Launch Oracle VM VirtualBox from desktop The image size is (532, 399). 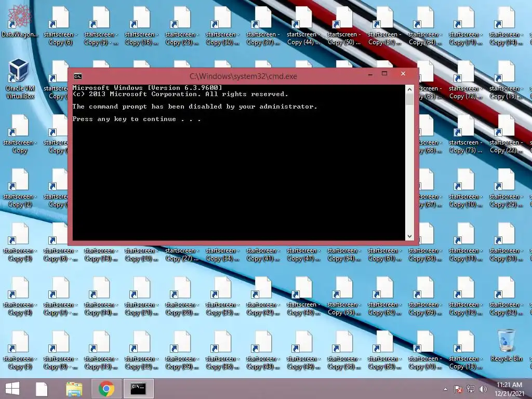[x=20, y=78]
